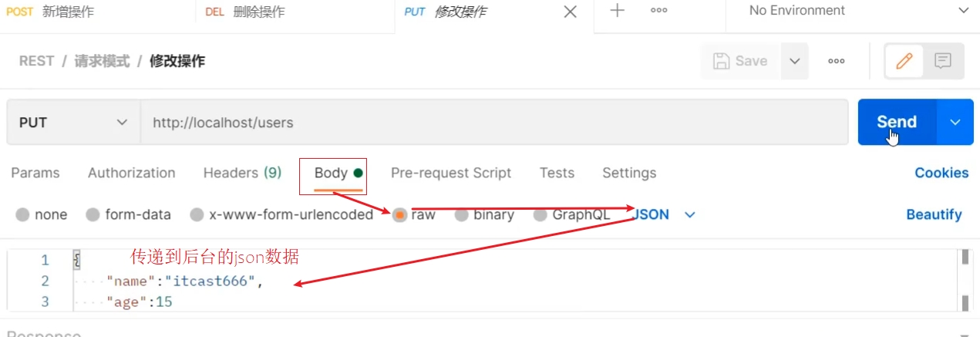Click the request URL field
Image resolution: width=980 pixels, height=337 pixels.
click(493, 122)
